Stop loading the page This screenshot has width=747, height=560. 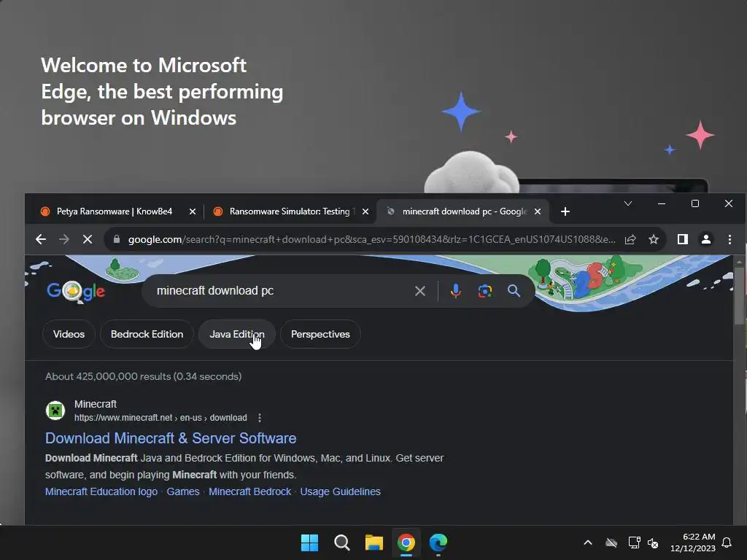point(88,239)
